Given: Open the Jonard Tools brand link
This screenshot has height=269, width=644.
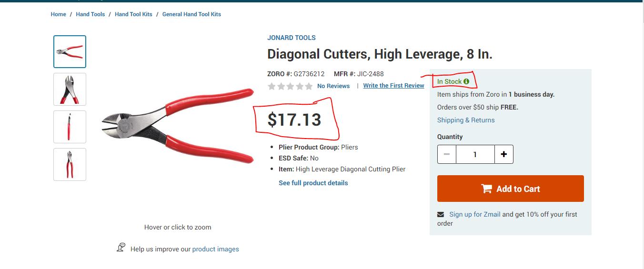Looking at the screenshot, I should pos(292,38).
